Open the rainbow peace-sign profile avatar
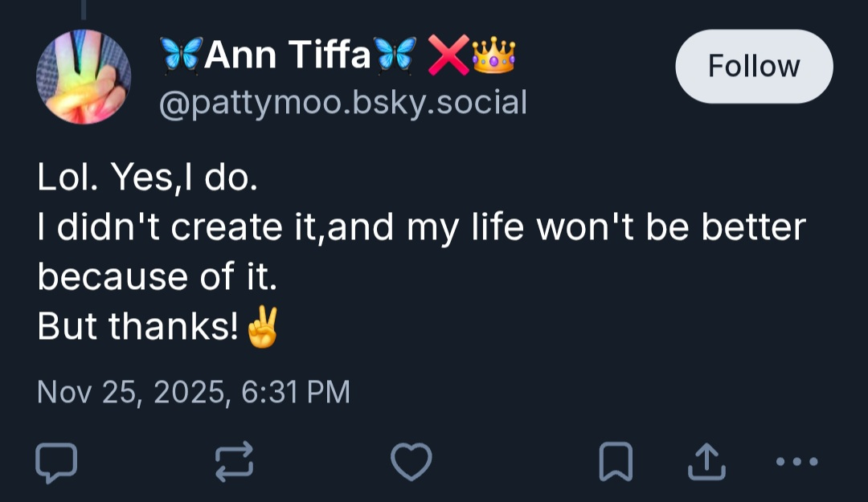Viewport: 868px width, 502px height. click(x=84, y=77)
